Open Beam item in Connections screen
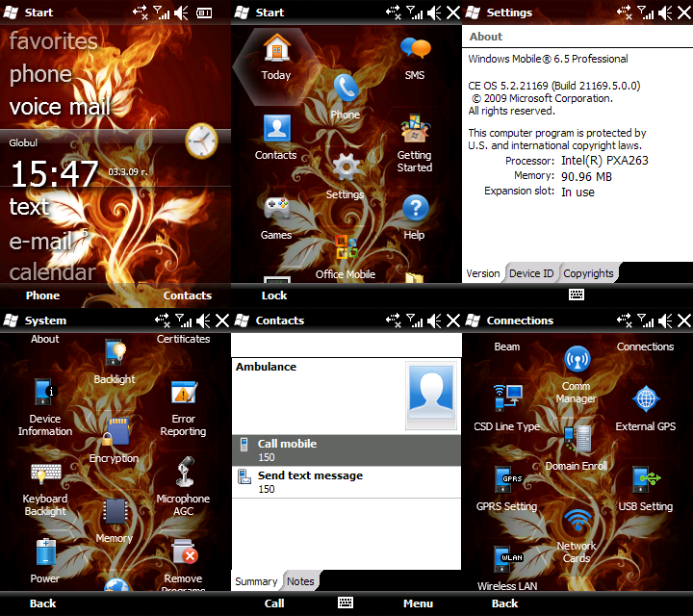 pyautogui.click(x=507, y=346)
